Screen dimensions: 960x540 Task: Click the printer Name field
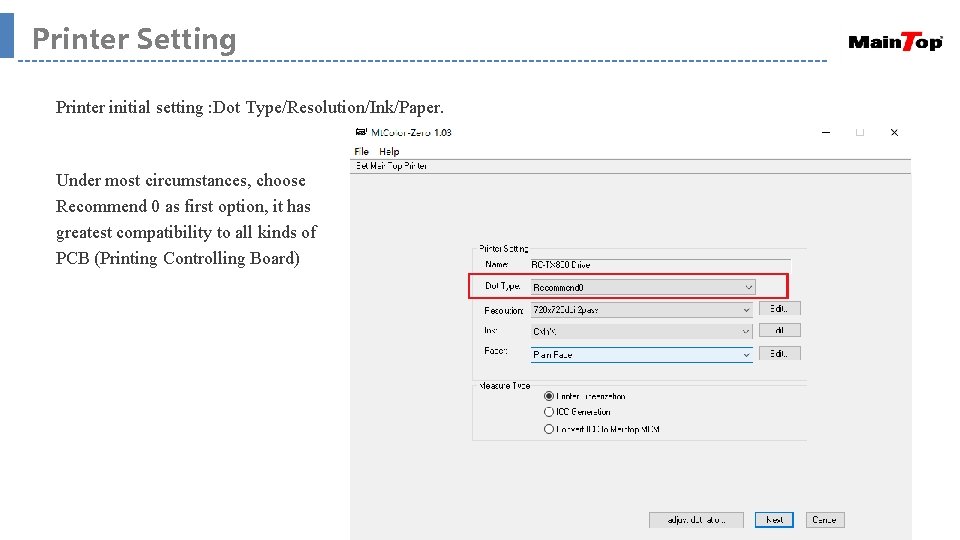click(x=660, y=264)
